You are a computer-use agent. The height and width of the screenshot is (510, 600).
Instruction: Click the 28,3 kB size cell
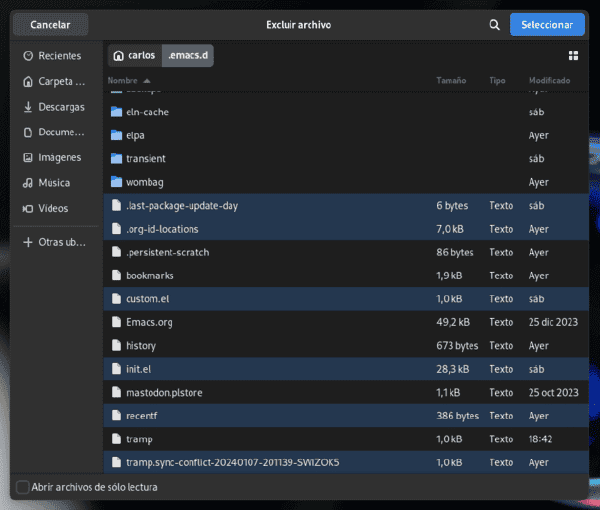pyautogui.click(x=453, y=369)
